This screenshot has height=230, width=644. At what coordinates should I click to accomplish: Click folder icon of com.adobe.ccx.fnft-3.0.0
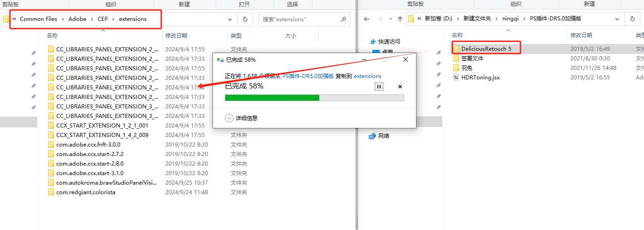[x=51, y=144]
